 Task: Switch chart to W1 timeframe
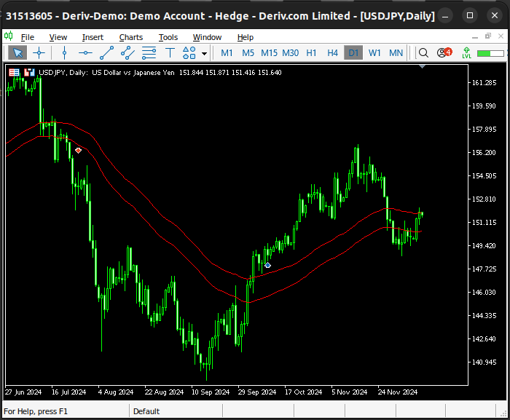(374, 52)
